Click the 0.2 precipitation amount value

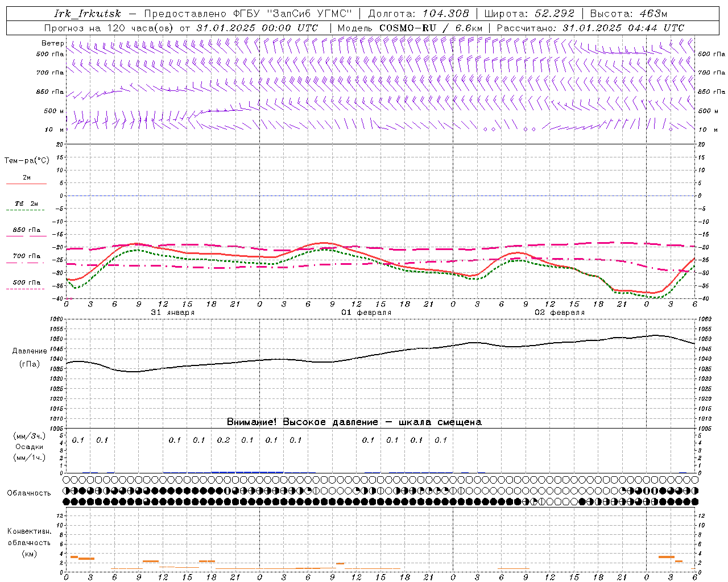click(224, 440)
